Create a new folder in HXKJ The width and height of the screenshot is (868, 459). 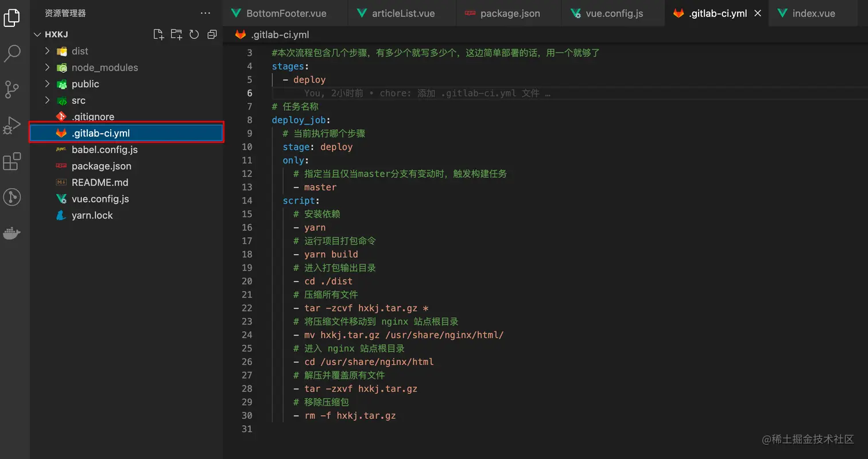coord(176,34)
